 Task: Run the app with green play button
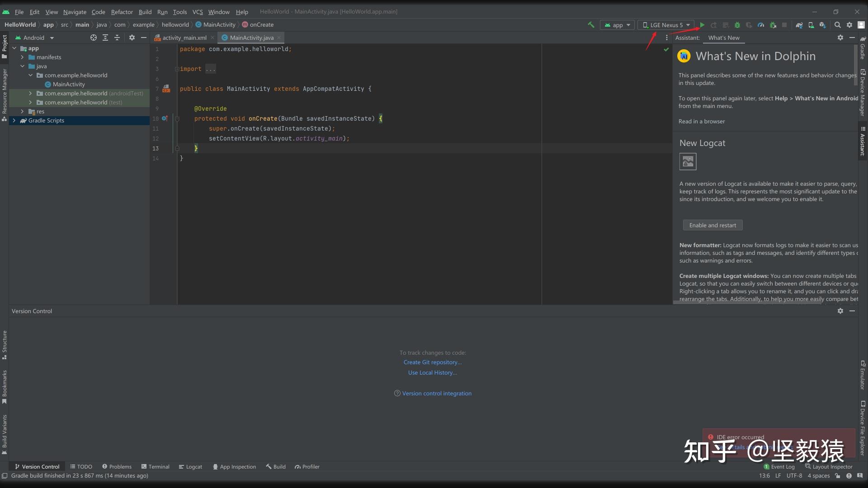point(702,25)
